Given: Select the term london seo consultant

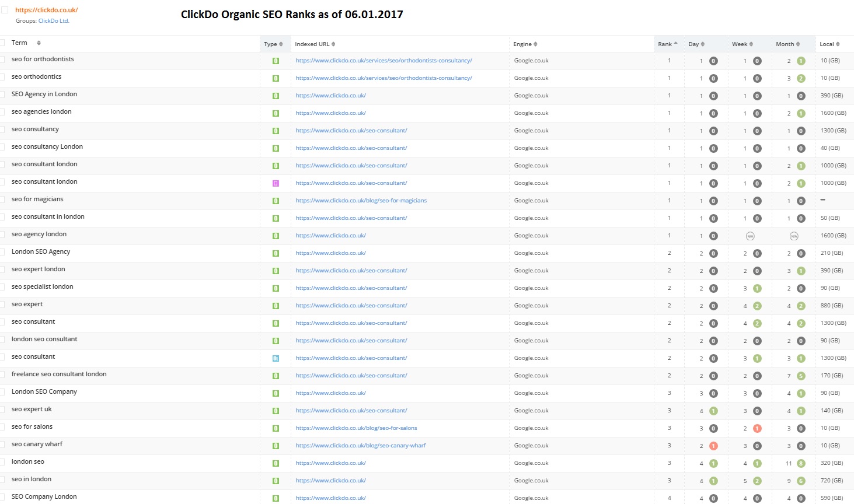Looking at the screenshot, I should coord(44,339).
